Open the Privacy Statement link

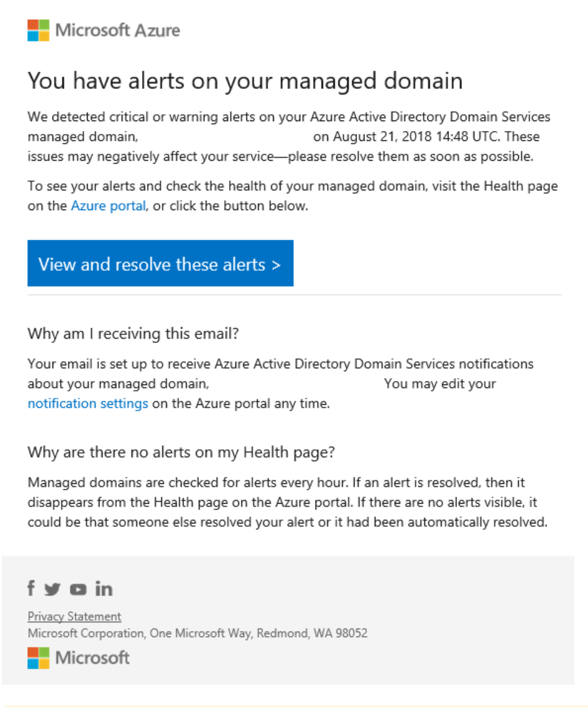(74, 616)
